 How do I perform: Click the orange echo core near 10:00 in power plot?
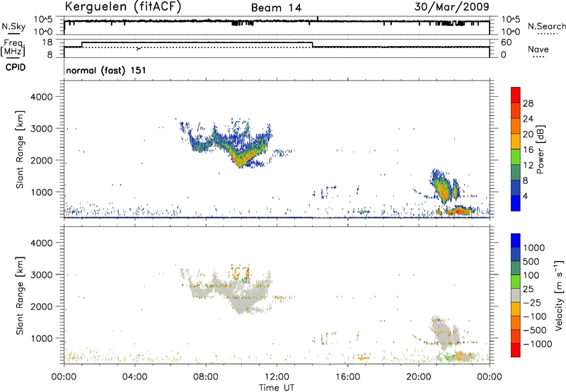240,158
